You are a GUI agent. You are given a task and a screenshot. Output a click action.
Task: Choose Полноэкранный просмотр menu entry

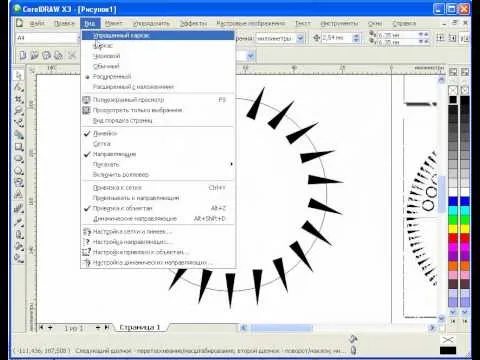(x=158, y=100)
